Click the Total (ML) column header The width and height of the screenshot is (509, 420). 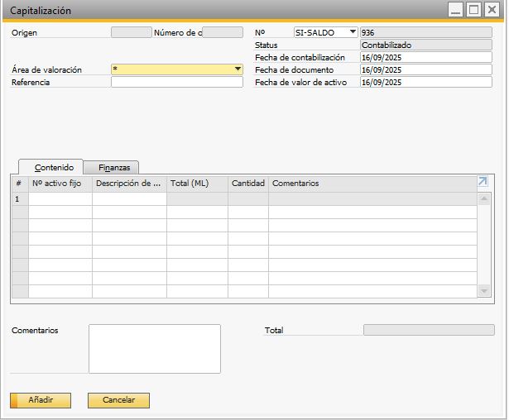click(197, 184)
